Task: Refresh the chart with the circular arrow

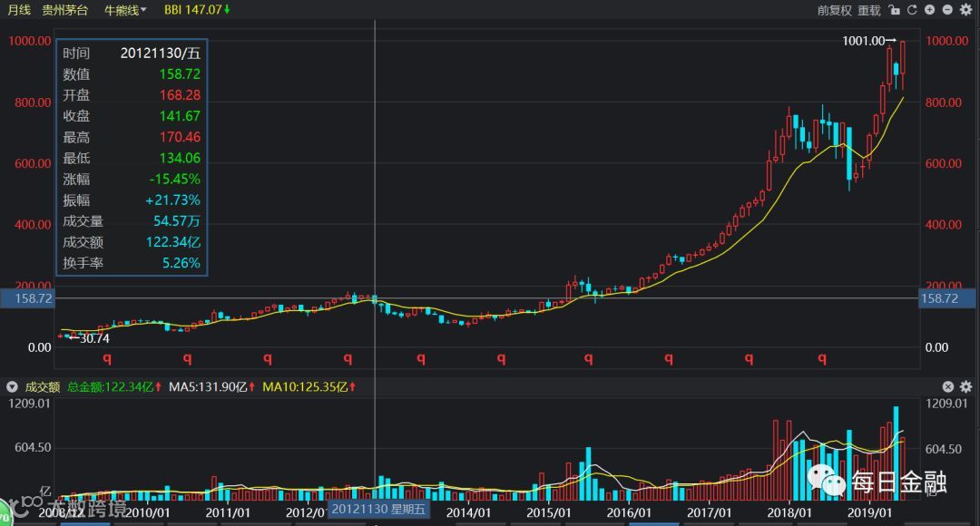Action: pos(912,10)
